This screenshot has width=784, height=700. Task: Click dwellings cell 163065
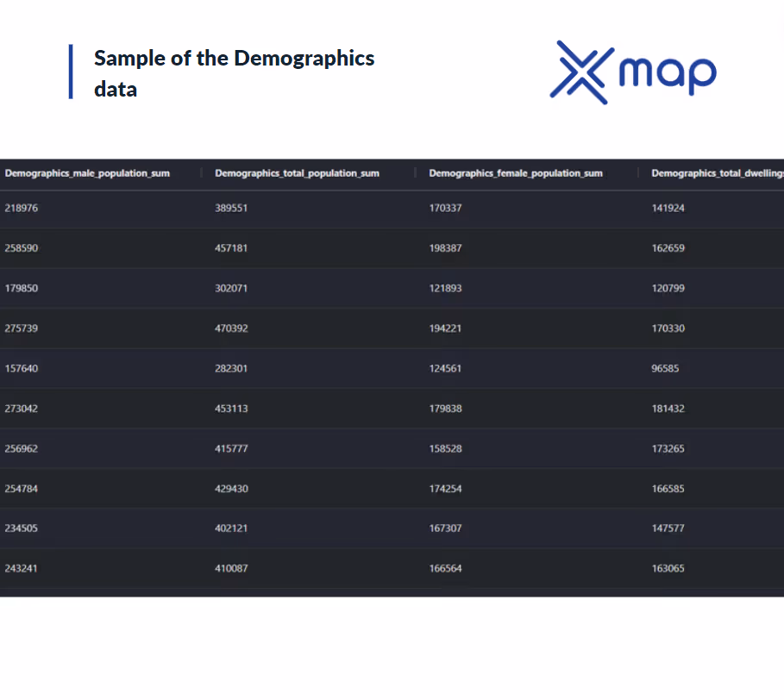tap(668, 568)
